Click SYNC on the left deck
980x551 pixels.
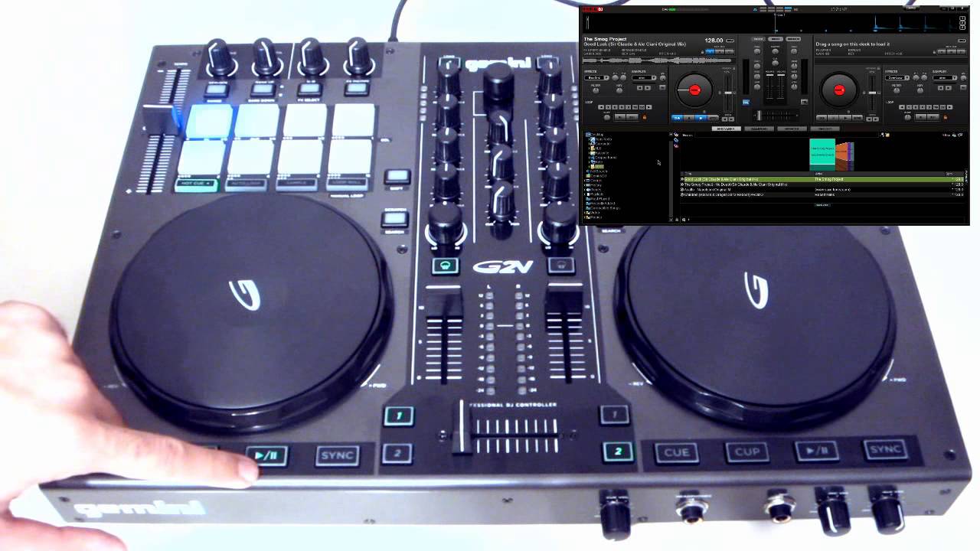click(714, 118)
